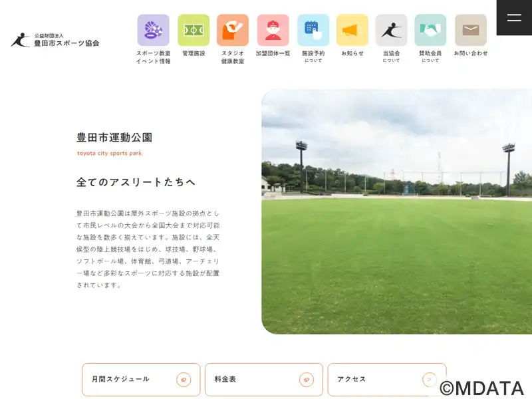532x399 pixels.
Task: Go to the アクセス button
Action: [387, 379]
